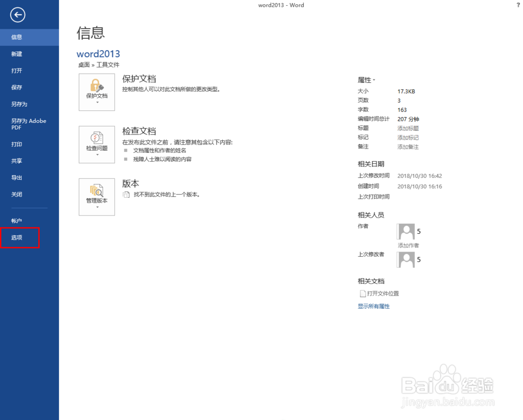
Task: Click the 2018/10/30 16:42 modified date
Action: pos(419,176)
